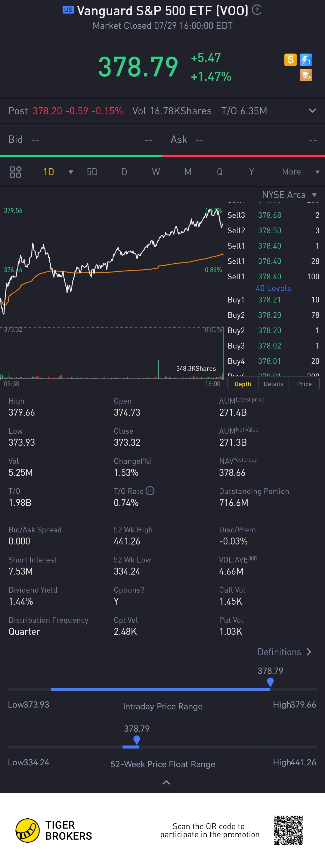
Task: Tap the Sell1 row with size 100
Action: pyautogui.click(x=273, y=277)
